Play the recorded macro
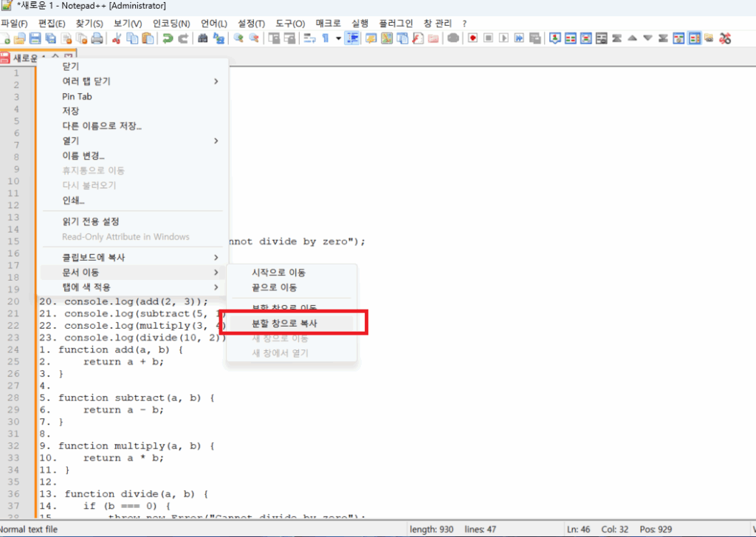Screen dimensions: 756x537 (504, 38)
